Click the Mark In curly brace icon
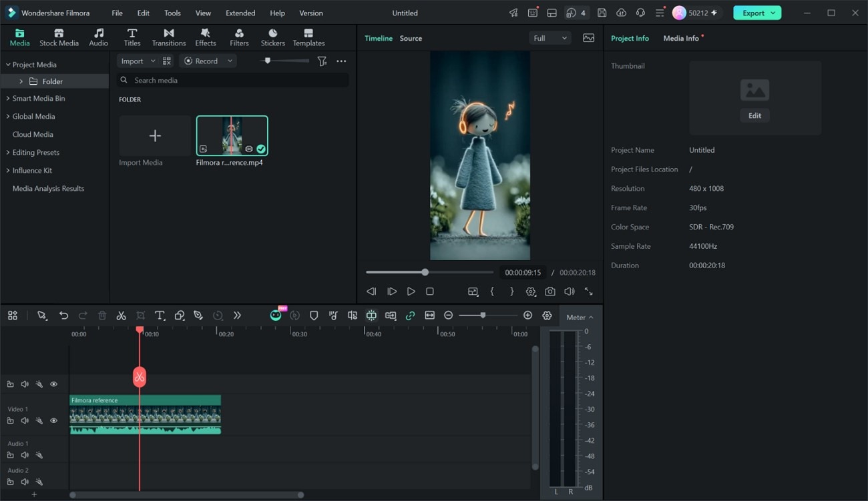Screen dimensions: 868x501 [x=492, y=292]
